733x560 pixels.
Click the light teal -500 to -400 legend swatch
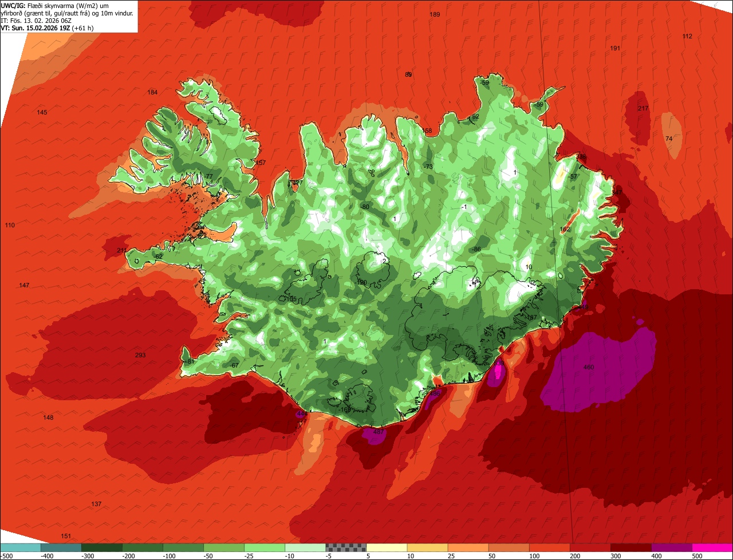(x=21, y=547)
